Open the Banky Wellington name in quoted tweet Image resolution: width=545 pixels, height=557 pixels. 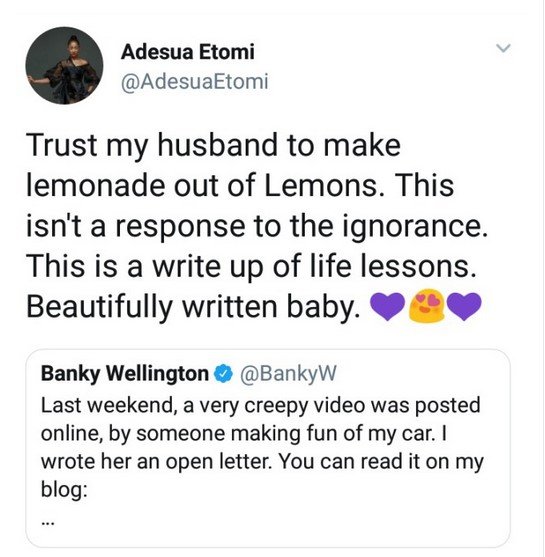click(125, 374)
